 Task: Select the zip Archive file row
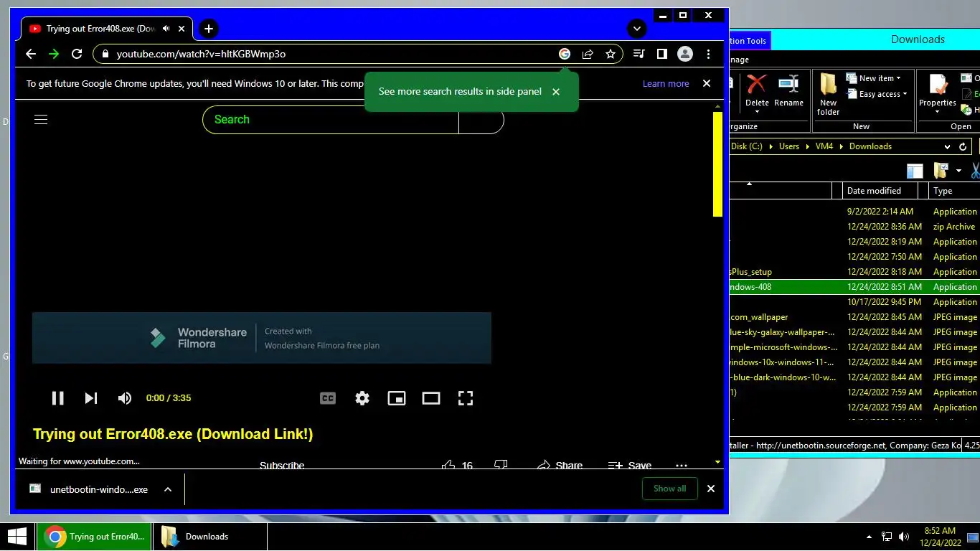point(854,227)
